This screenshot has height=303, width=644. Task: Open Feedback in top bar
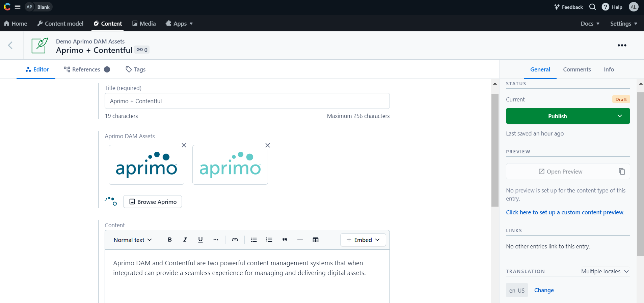click(x=568, y=7)
